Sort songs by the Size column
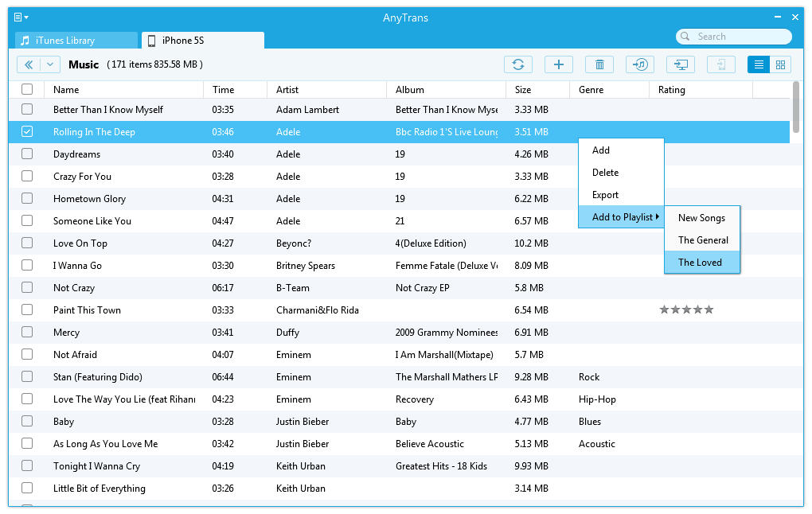812x514 pixels. pyautogui.click(x=537, y=90)
